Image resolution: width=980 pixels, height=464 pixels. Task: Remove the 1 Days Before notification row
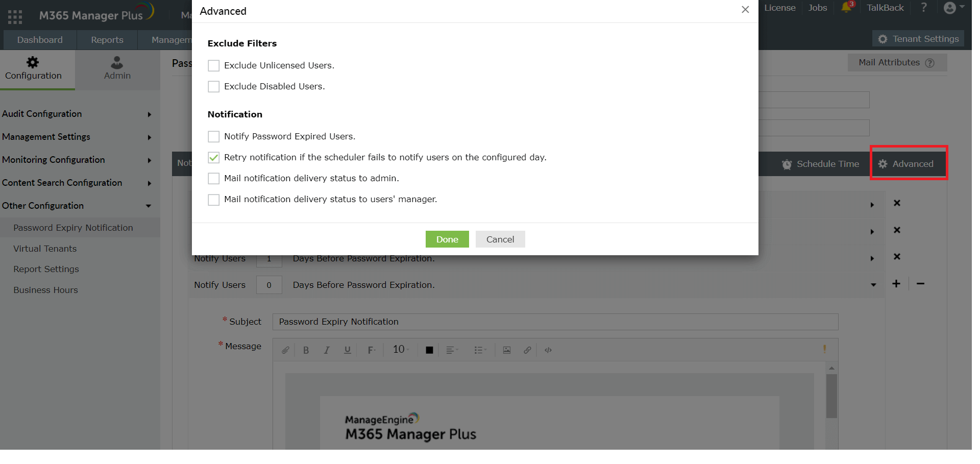897,257
